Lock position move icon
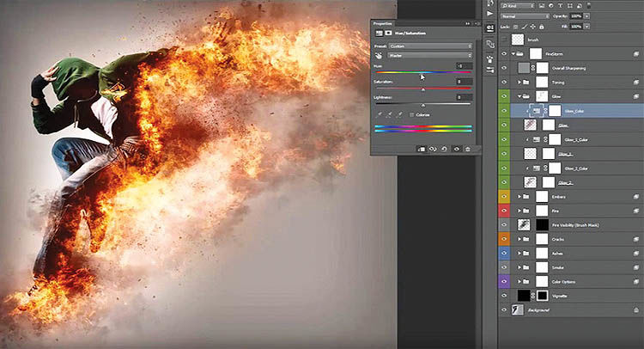 tap(533, 27)
